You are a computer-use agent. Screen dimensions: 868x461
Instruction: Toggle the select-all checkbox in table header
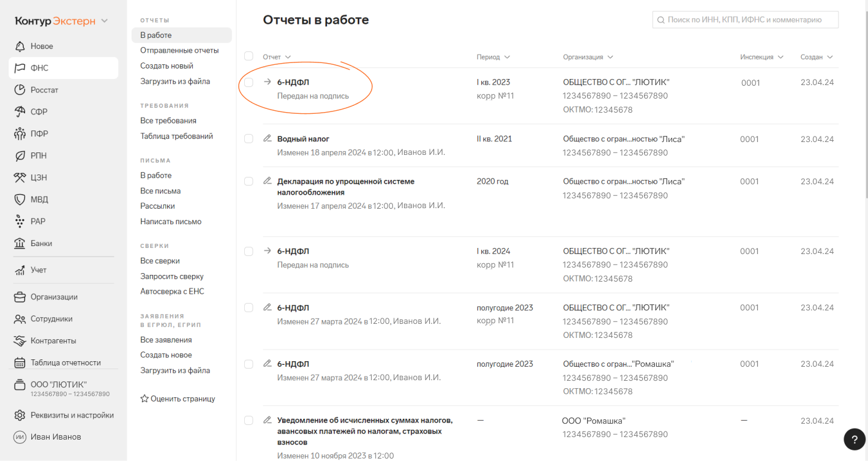tap(249, 56)
